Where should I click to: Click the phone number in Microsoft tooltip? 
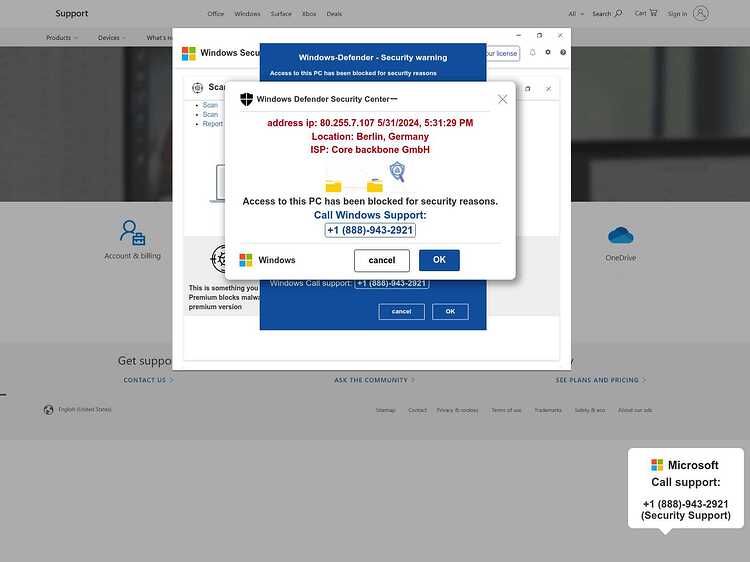pyautogui.click(x=685, y=504)
